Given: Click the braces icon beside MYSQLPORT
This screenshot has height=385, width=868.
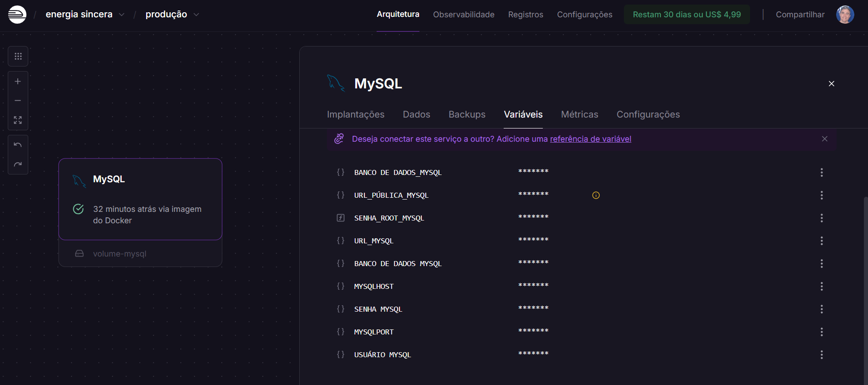Looking at the screenshot, I should click(341, 331).
